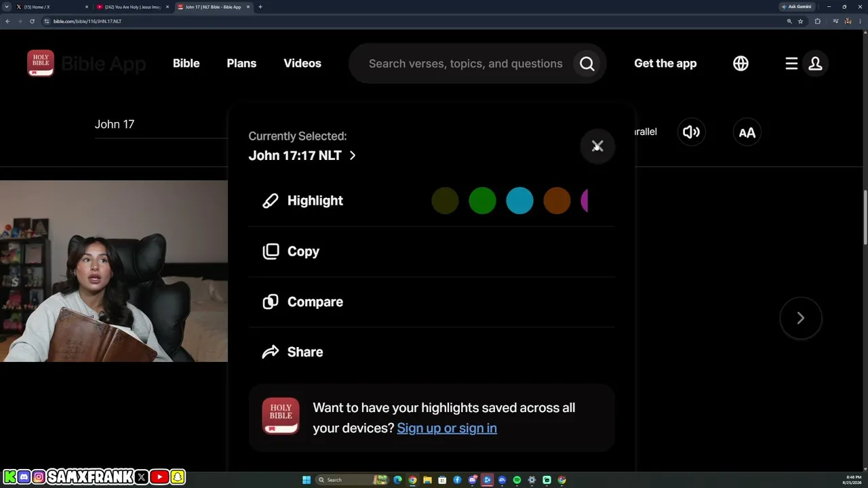Open the Holy Bible logo in header
868x488 pixels.
[x=41, y=63]
